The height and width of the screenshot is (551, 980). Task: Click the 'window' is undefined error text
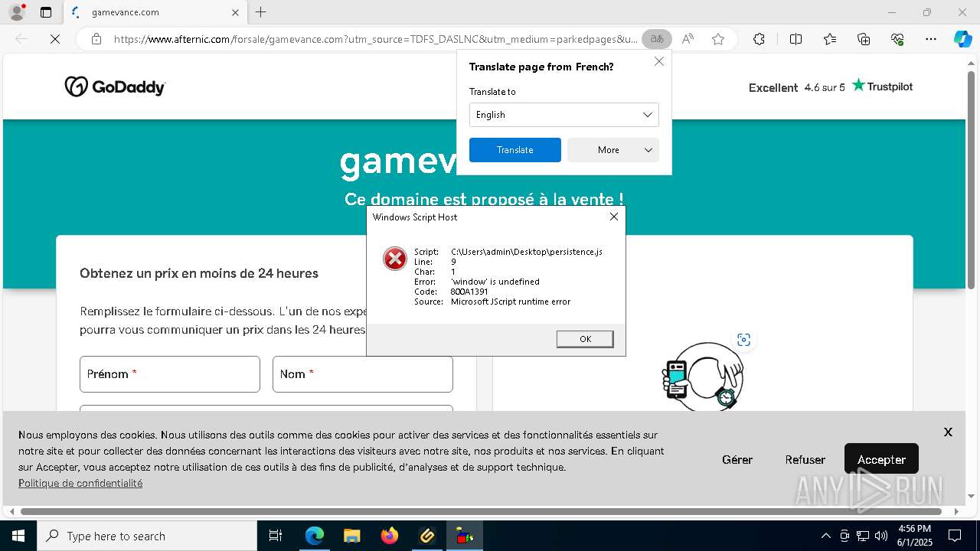[495, 282]
